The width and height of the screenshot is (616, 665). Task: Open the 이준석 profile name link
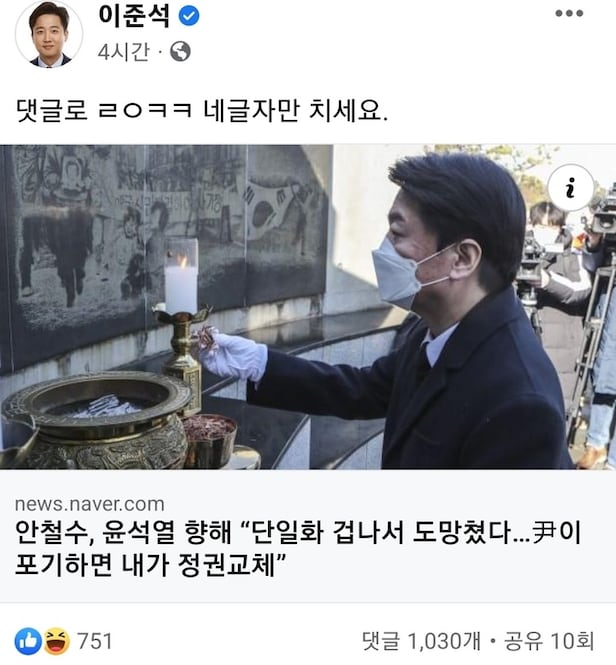click(134, 16)
